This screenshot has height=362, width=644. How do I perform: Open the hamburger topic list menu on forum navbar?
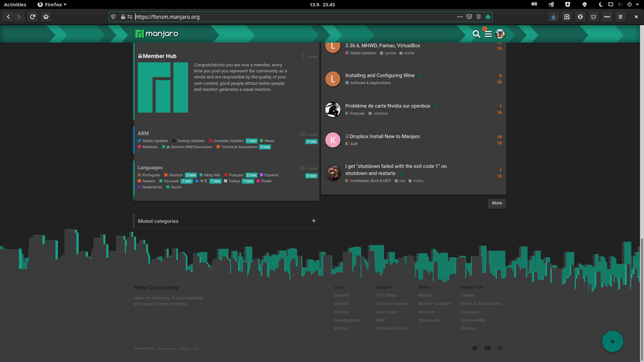point(489,34)
